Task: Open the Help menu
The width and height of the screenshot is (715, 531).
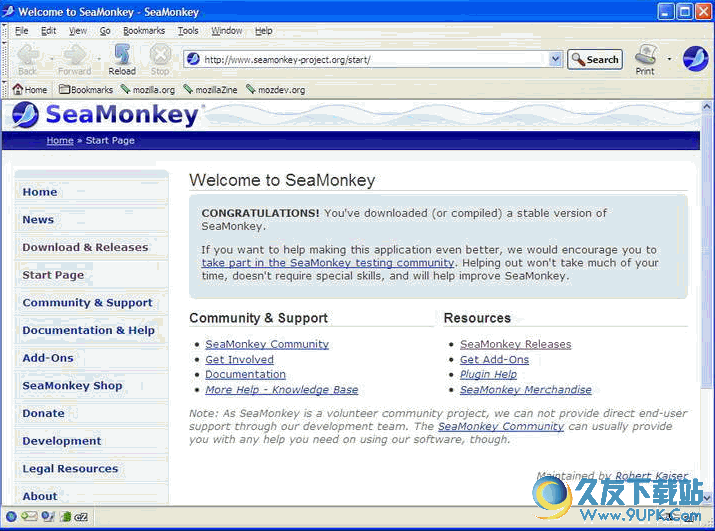Action: (x=264, y=31)
